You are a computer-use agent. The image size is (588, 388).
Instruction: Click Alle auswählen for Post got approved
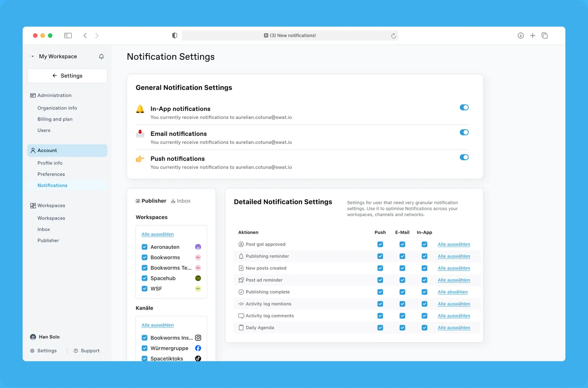(x=454, y=245)
